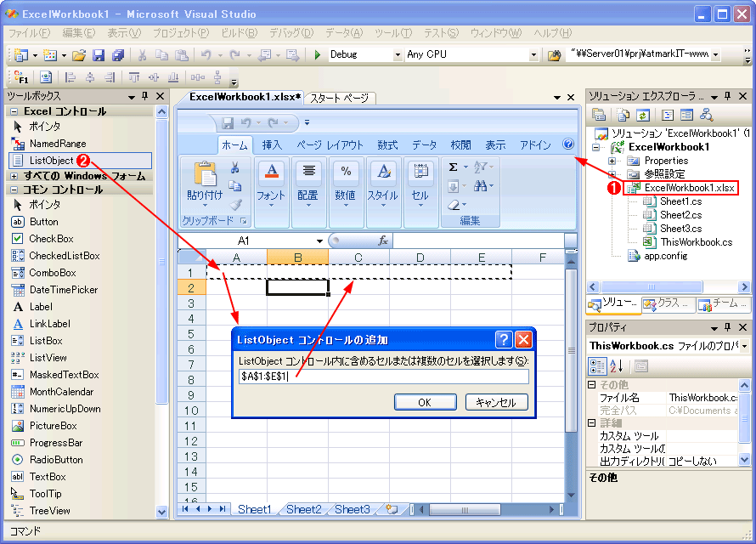This screenshot has height=544, width=756.
Task: Click the Align Lefts layout icon
Action: tap(71, 77)
